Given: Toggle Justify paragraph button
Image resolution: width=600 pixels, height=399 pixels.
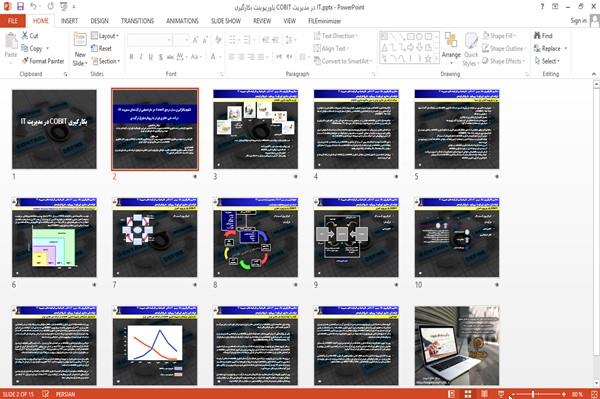Looking at the screenshot, I should 261,57.
